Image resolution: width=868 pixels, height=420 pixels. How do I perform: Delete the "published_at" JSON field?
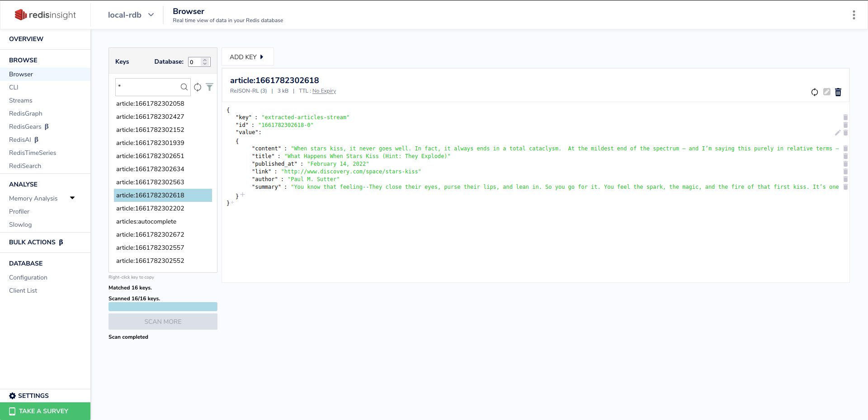tap(845, 164)
